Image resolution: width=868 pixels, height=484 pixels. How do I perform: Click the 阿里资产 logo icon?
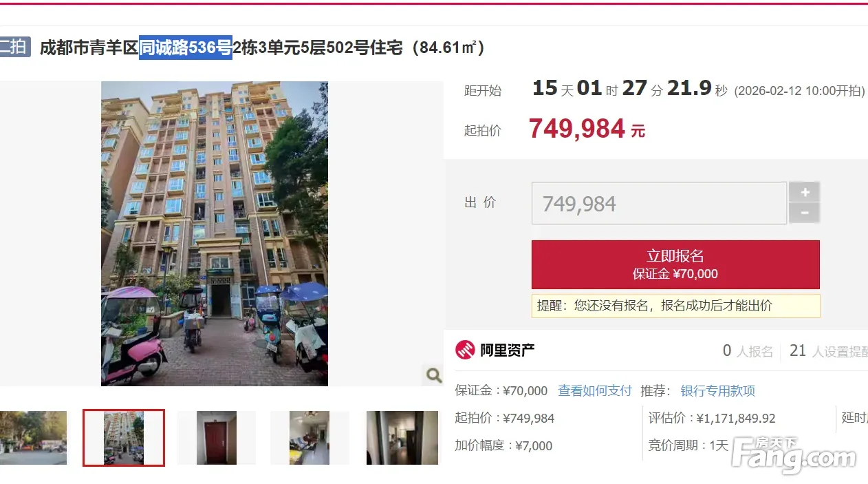466,350
